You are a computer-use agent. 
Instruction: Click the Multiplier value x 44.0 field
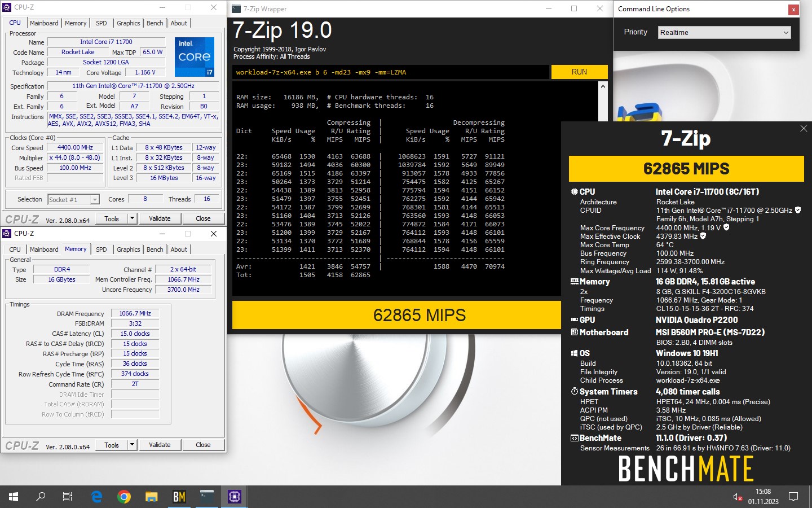click(75, 158)
